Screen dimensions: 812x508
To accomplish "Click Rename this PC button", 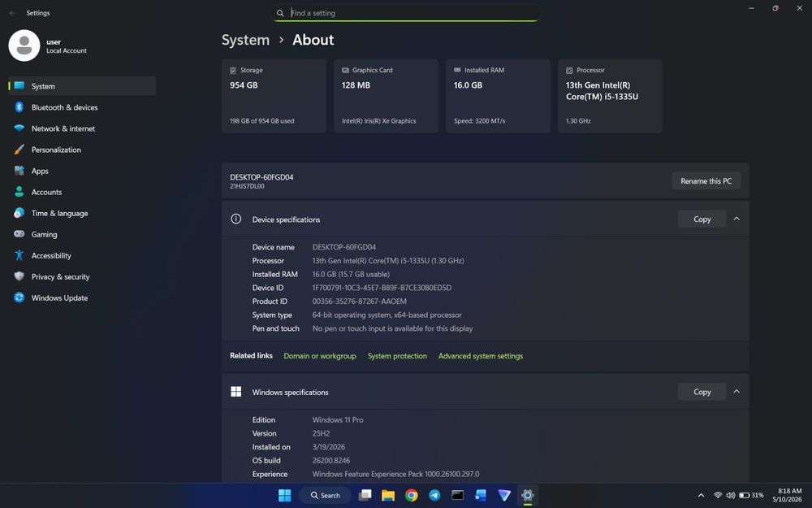I will (706, 181).
